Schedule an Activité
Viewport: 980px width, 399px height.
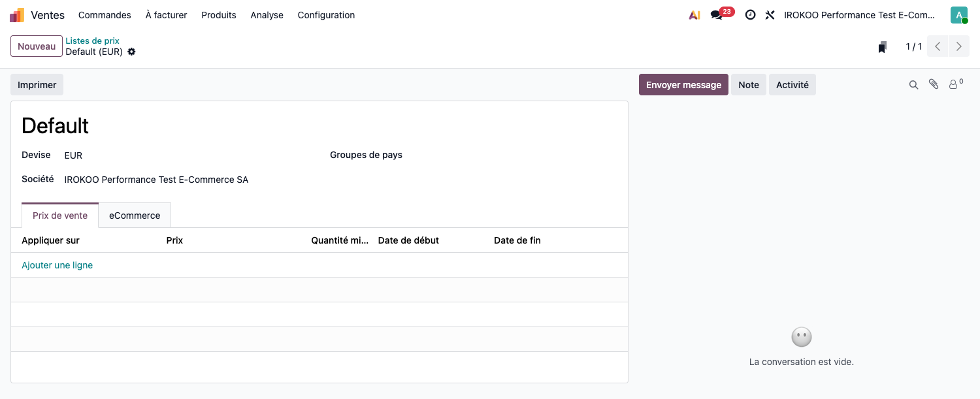pos(792,85)
